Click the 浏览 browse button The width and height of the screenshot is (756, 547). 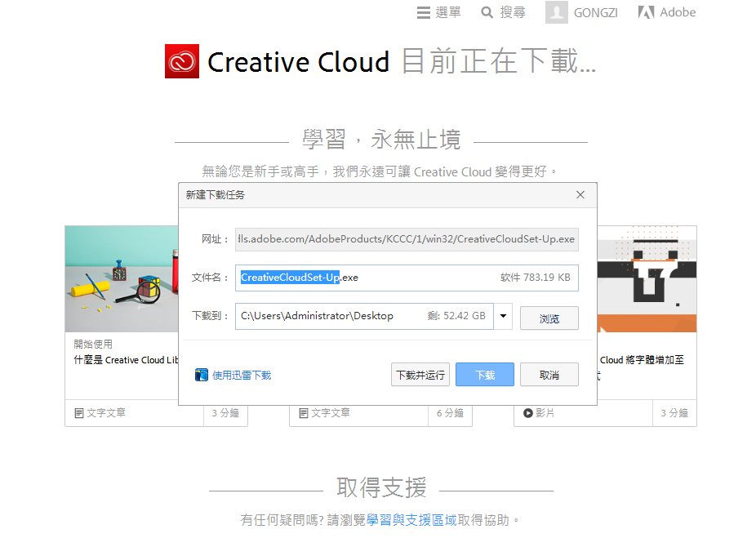(x=549, y=318)
